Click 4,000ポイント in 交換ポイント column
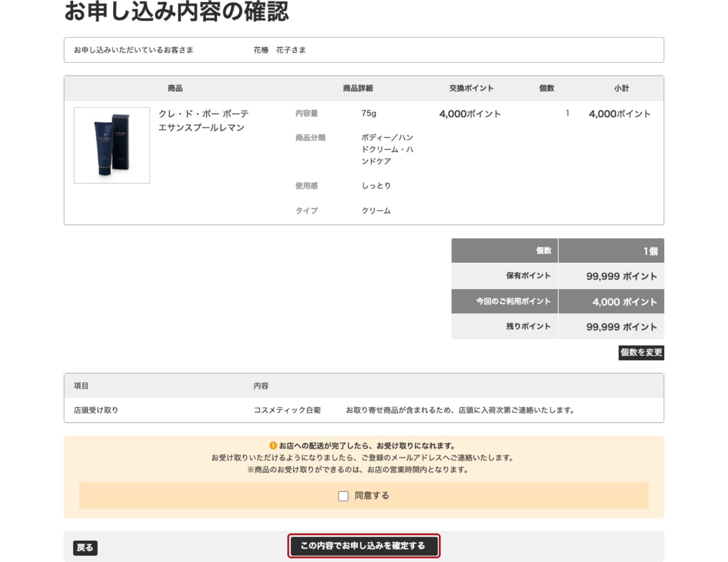 (x=470, y=114)
